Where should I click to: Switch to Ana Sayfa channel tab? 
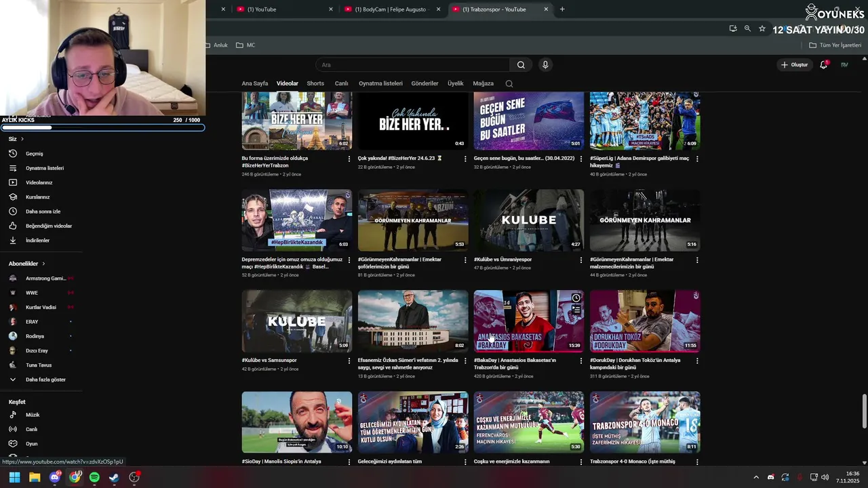pyautogui.click(x=255, y=83)
